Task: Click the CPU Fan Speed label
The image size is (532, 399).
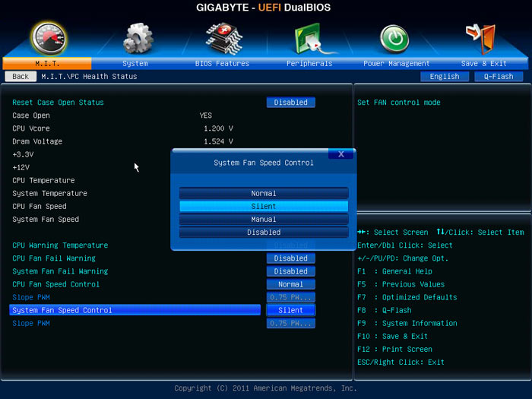Action: (x=40, y=206)
